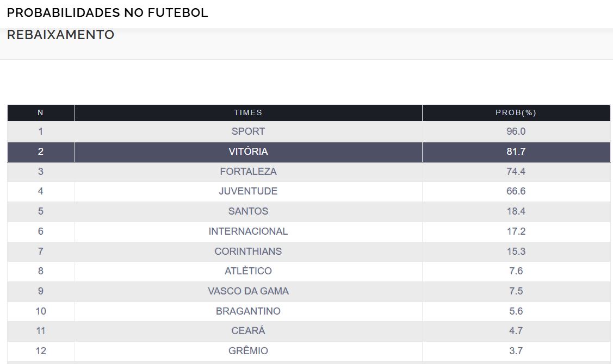The width and height of the screenshot is (613, 364).
Task: Select the highlighted VITÓRIA row
Action: tap(248, 152)
